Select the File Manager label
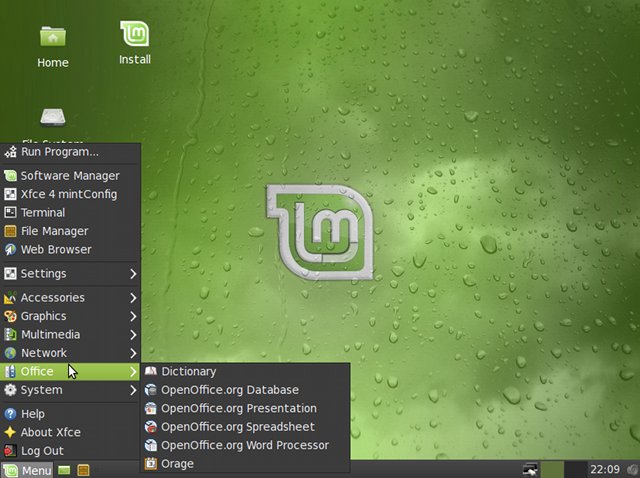Screen dimensions: 640x478 tap(54, 231)
